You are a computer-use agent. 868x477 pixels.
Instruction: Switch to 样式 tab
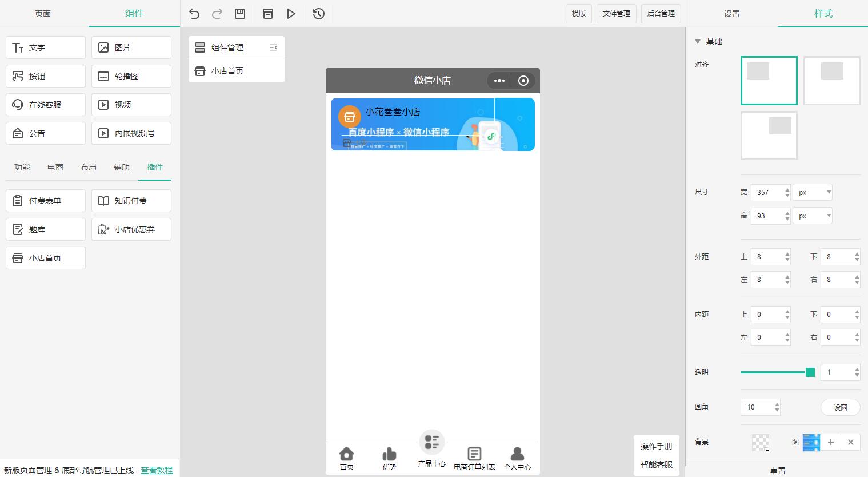(823, 14)
